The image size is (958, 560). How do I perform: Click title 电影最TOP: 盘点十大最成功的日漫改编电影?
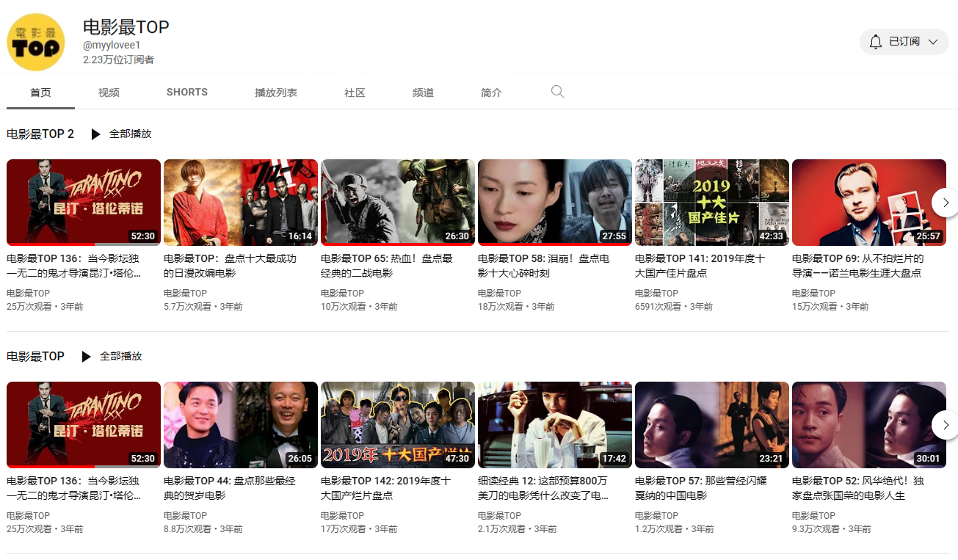point(231,266)
